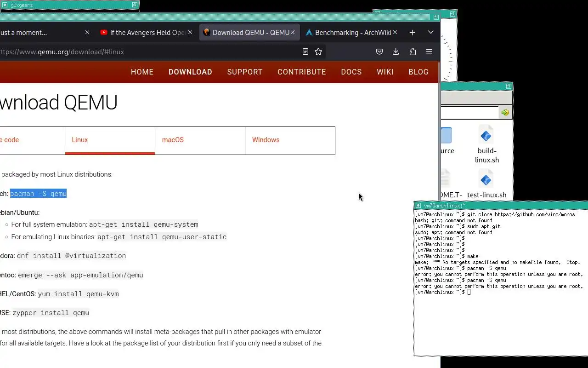Open the Pocket save icon
This screenshot has height=368, width=588.
379,52
